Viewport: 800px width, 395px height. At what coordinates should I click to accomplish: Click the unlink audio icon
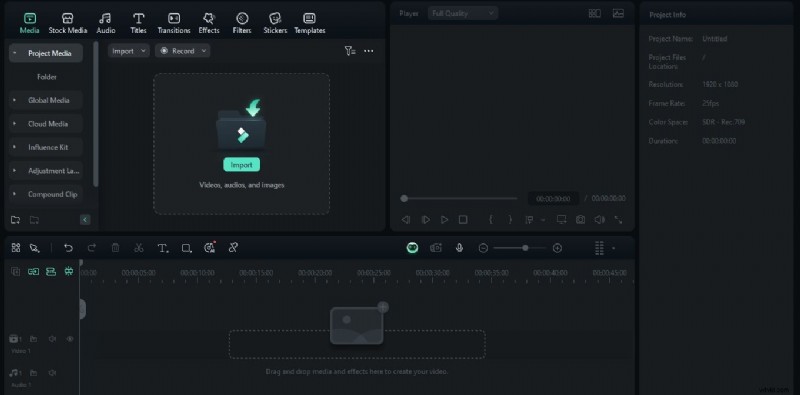point(233,248)
